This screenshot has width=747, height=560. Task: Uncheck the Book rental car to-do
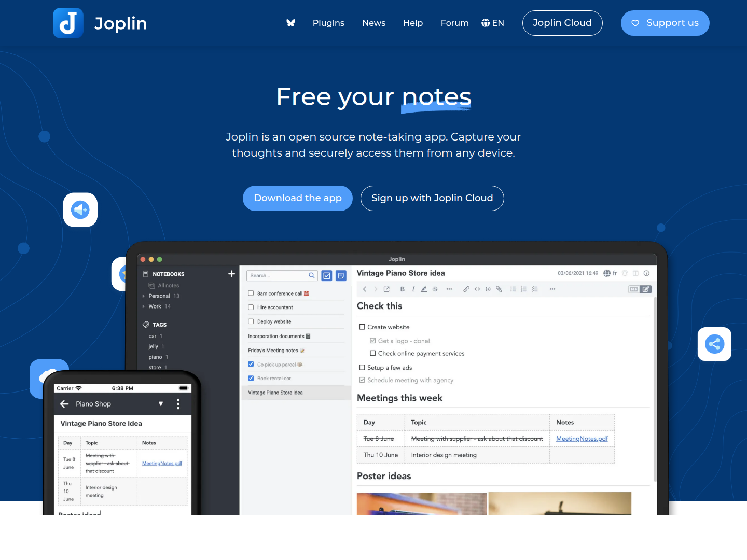coord(251,379)
